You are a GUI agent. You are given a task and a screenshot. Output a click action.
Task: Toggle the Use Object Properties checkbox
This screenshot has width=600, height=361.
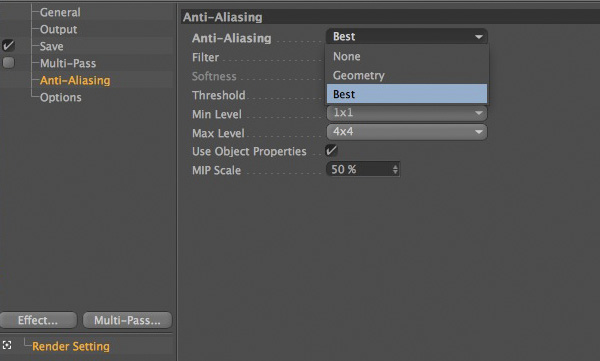click(x=331, y=150)
